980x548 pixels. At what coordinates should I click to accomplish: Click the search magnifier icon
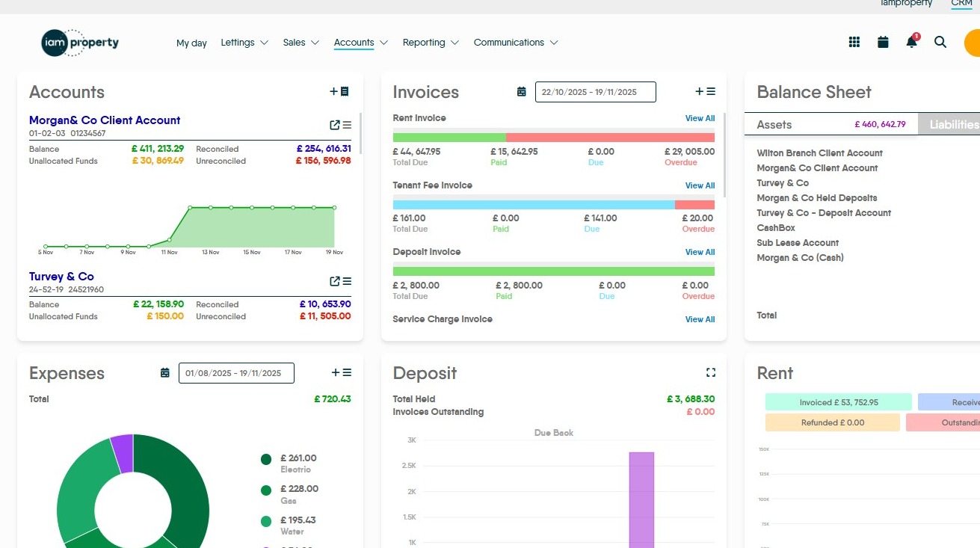click(940, 43)
